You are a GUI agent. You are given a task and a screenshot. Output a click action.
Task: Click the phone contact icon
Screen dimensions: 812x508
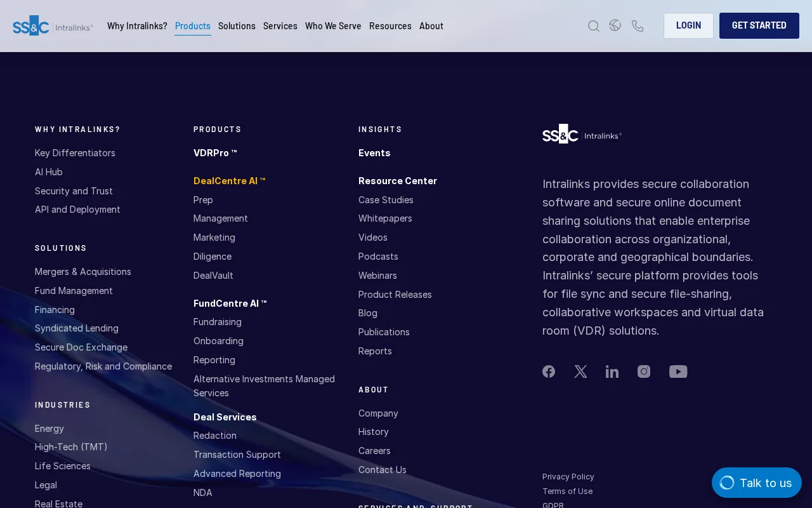[x=638, y=26]
